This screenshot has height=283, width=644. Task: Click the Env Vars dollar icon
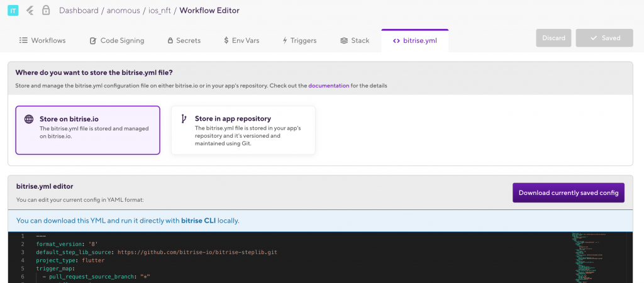tap(226, 40)
